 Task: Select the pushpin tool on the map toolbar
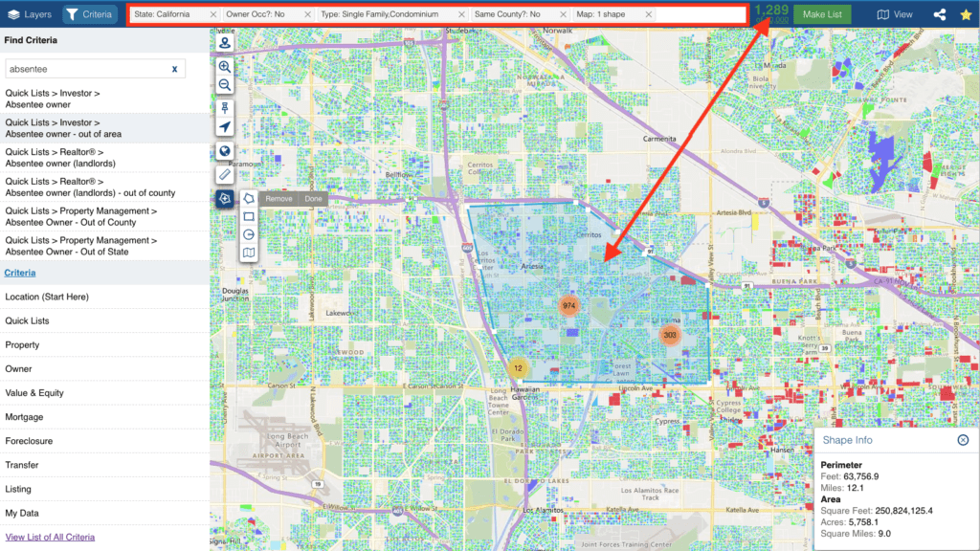click(x=225, y=108)
